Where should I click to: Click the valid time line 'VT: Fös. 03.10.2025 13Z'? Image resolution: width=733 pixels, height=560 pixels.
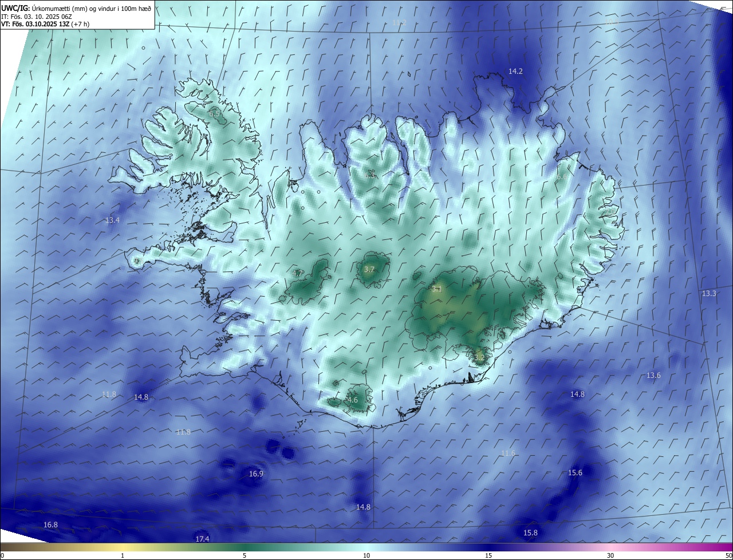(36, 25)
